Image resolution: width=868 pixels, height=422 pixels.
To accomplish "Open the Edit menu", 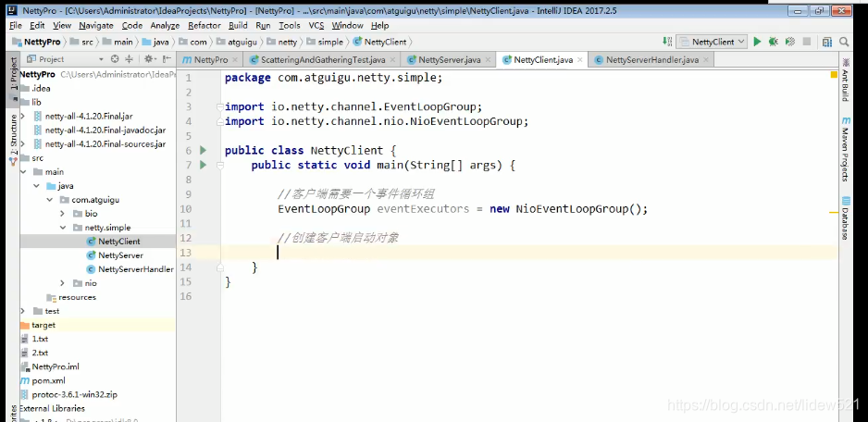I will click(37, 26).
